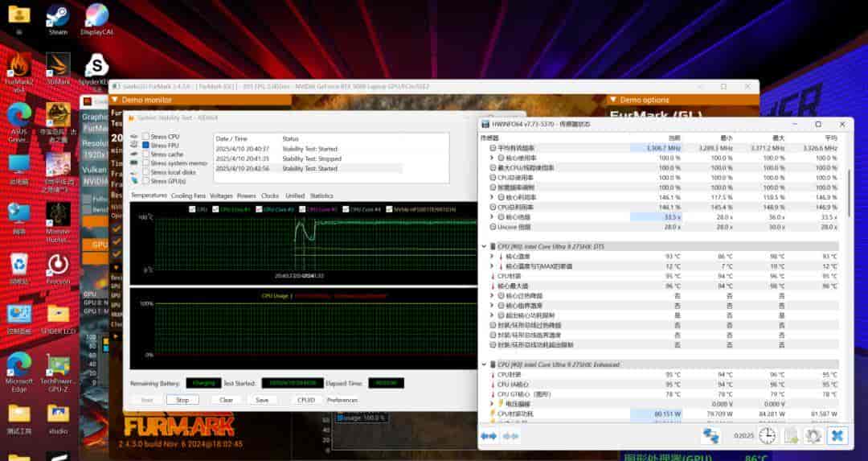Close HWiNFO sensors with blue X icon
The image size is (868, 461).
pos(837,436)
